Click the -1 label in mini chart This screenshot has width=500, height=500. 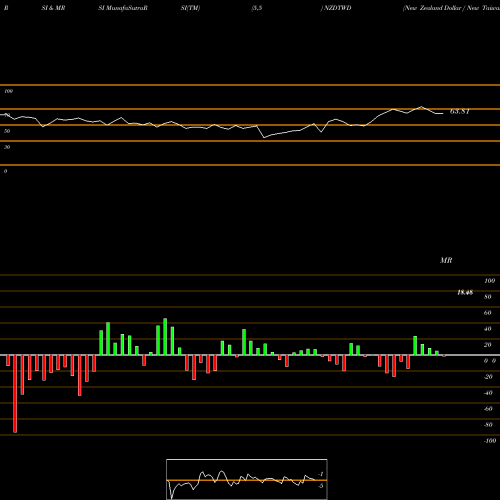[x=320, y=474]
